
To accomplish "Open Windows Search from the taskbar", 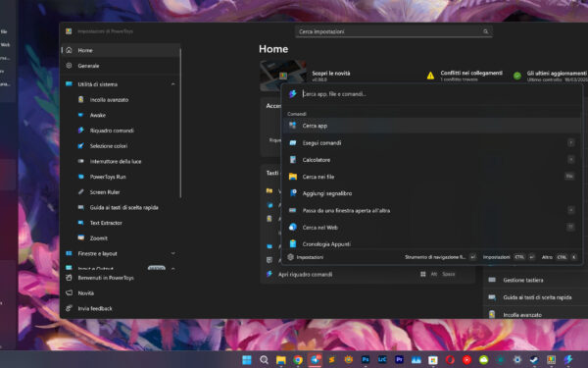I will pos(264,360).
